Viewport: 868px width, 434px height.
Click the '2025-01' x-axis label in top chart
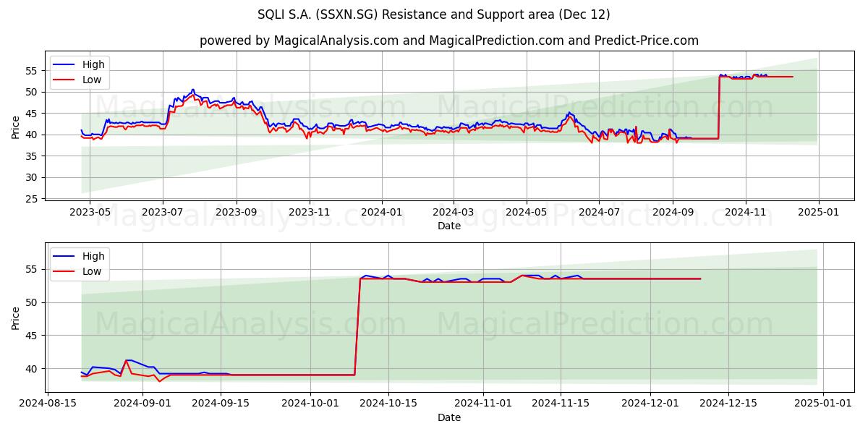pos(819,213)
